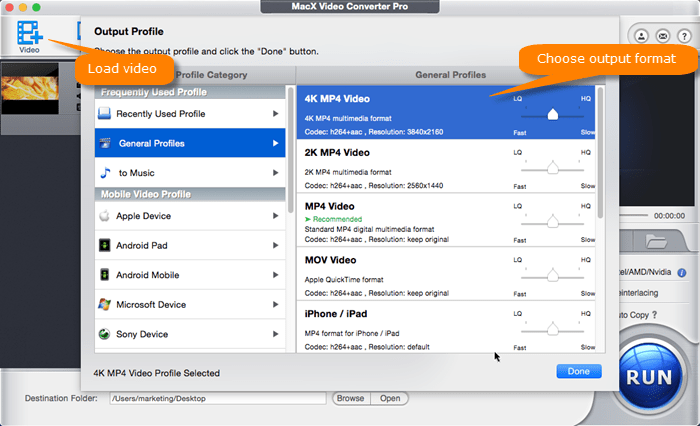Click the music note icon
The image size is (700, 426).
(x=105, y=172)
